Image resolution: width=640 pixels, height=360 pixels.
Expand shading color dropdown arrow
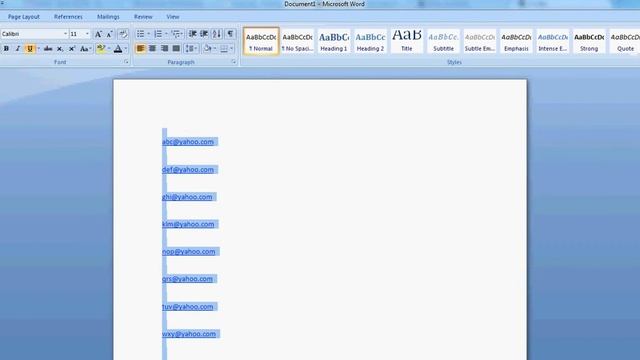point(215,49)
